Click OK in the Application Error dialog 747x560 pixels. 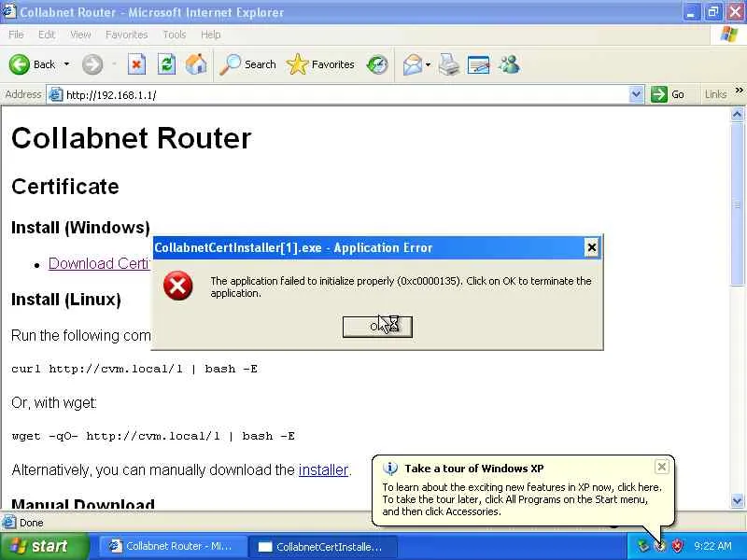pyautogui.click(x=377, y=327)
